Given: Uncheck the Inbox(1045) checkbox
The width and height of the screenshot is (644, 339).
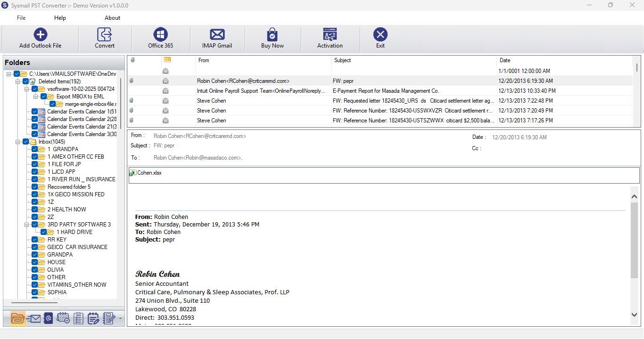Looking at the screenshot, I should 25,142.
